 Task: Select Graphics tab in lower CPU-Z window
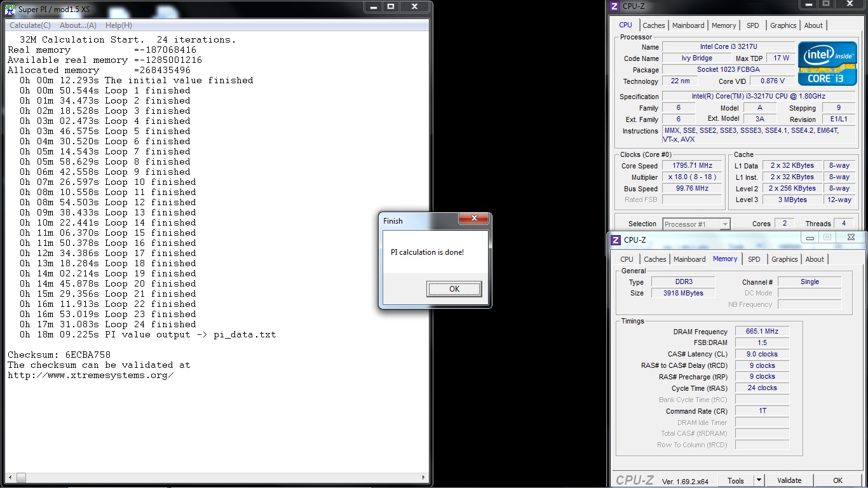click(784, 259)
